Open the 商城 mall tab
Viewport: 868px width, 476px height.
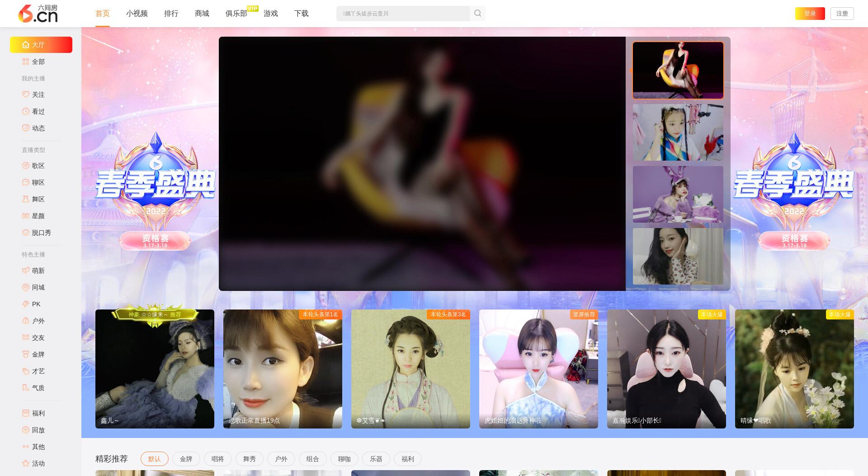pos(202,14)
